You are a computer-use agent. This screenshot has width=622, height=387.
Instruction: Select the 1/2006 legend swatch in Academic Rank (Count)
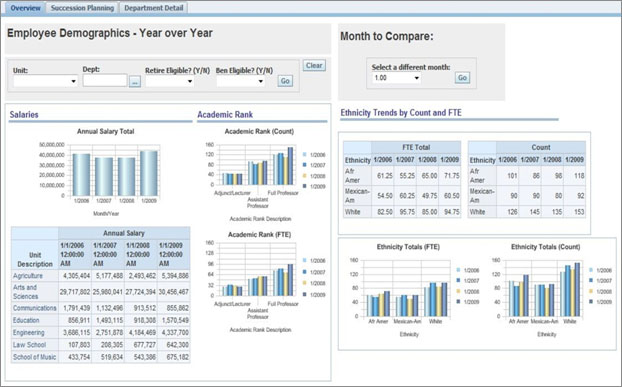(x=305, y=155)
